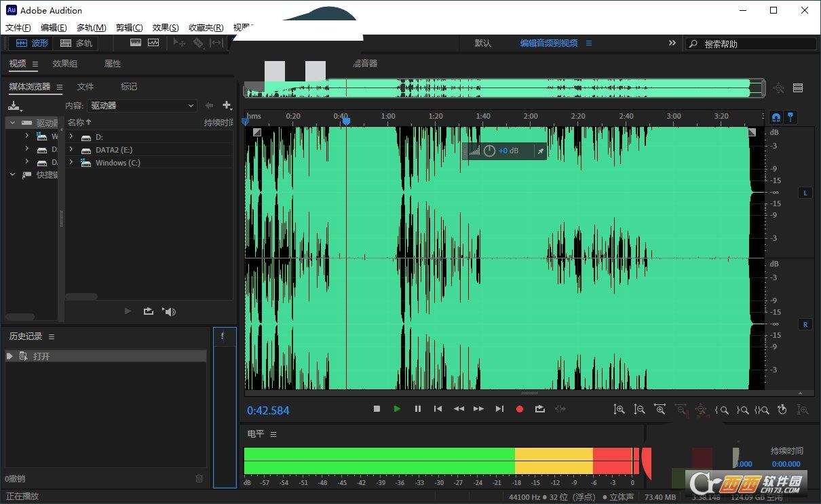Switch to Waveform (波形) editor view
The width and height of the screenshot is (821, 504).
[33, 43]
